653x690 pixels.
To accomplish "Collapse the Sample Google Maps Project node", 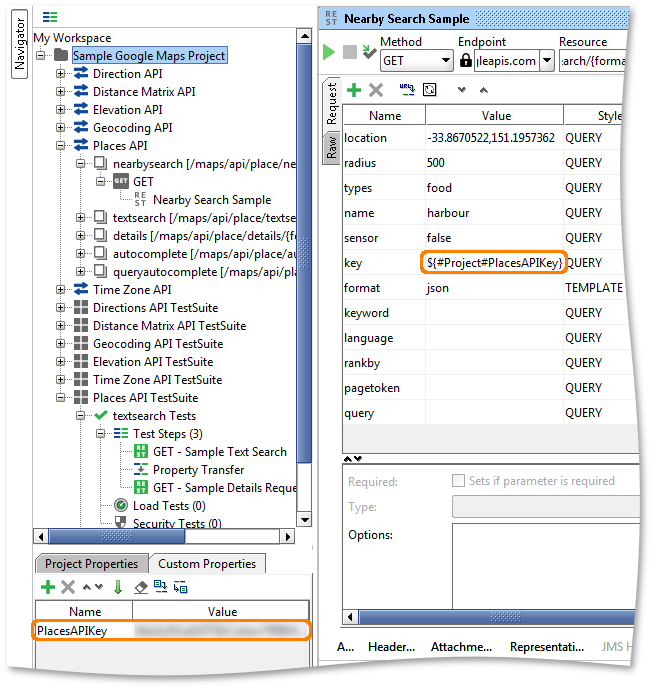I will coord(40,55).
